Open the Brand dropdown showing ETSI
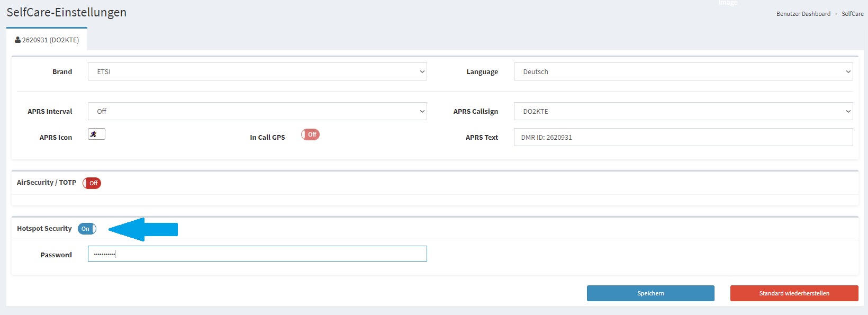868x315 pixels. click(x=257, y=71)
